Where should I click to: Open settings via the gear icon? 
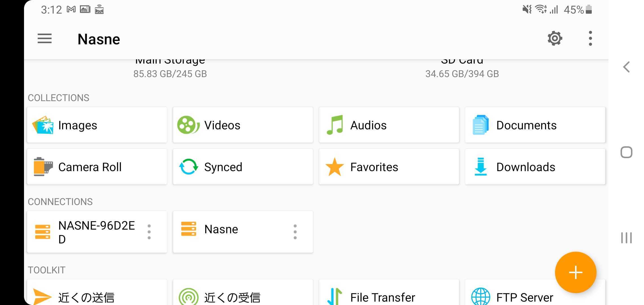[555, 38]
